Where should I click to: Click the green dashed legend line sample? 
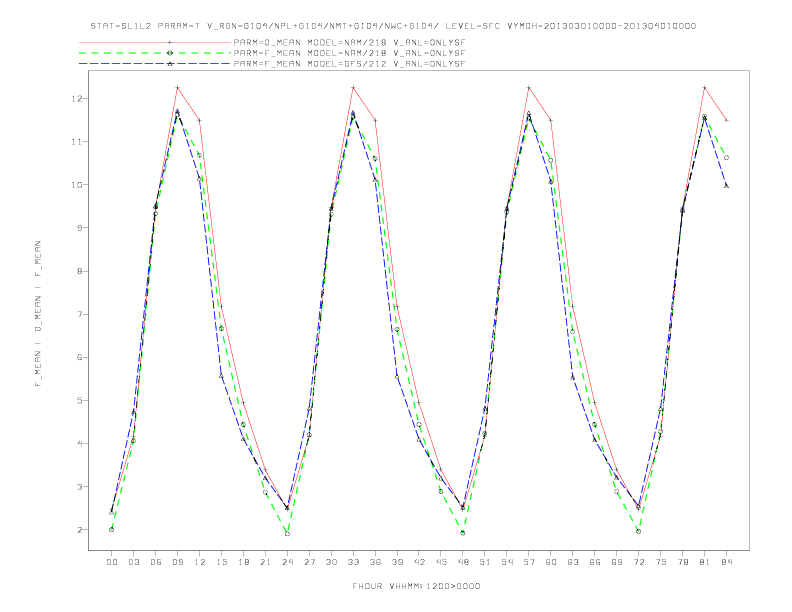click(x=155, y=53)
